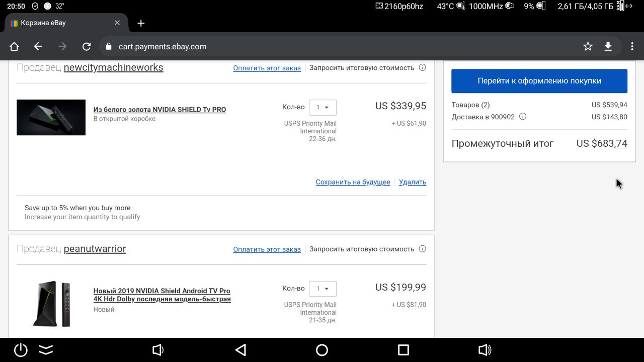The height and width of the screenshot is (362, 644).
Task: Open Из белого золота NVIDIA SHIELD Tv PRO listing
Action: click(x=159, y=110)
